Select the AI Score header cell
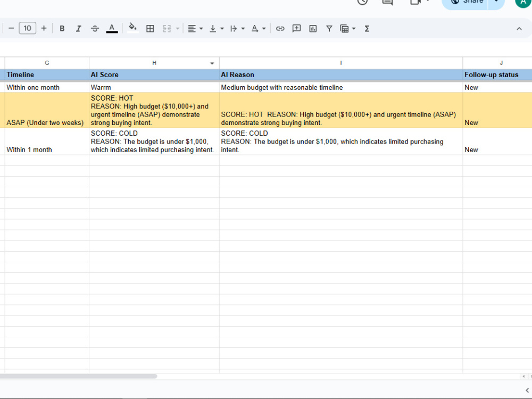Viewport: 532px width, 399px height. (154, 74)
